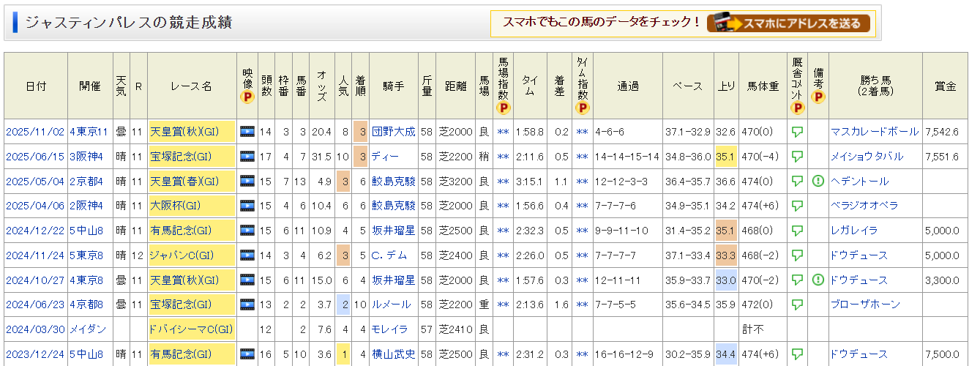
Task: Open date link 2025/11/02
Action: point(35,132)
